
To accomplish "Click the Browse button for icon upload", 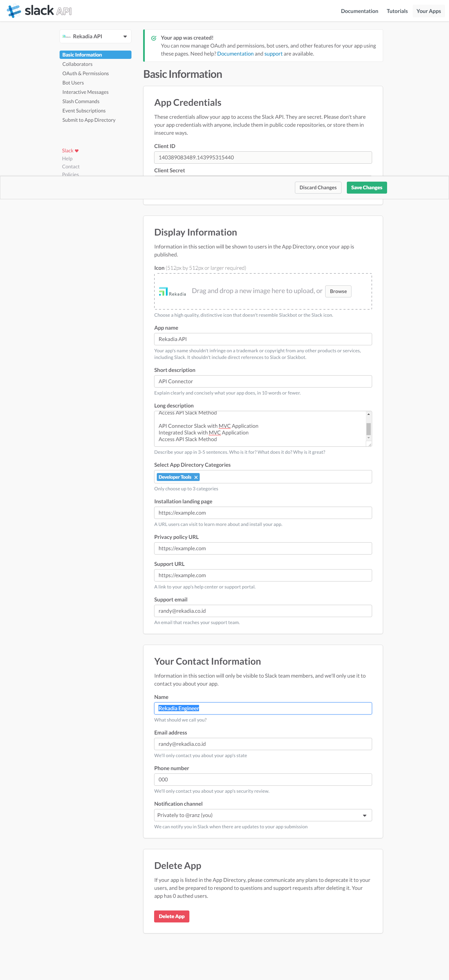I will click(x=338, y=291).
